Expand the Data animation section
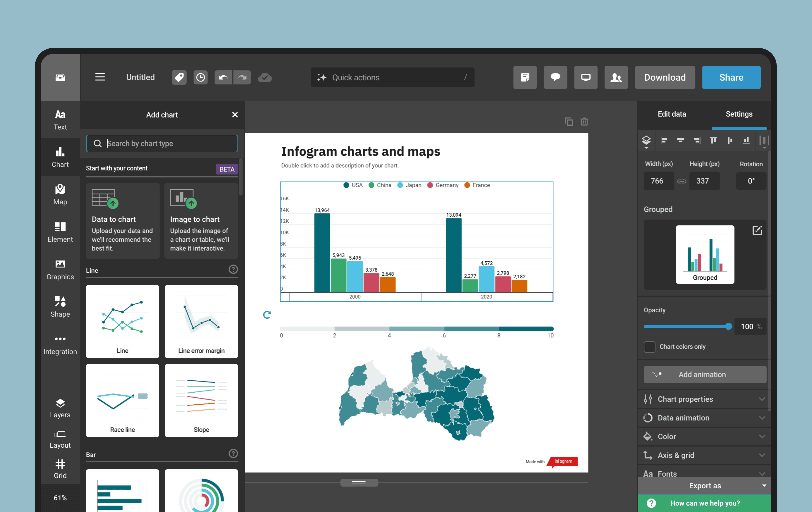Viewport: 812px width, 512px height. tap(704, 418)
